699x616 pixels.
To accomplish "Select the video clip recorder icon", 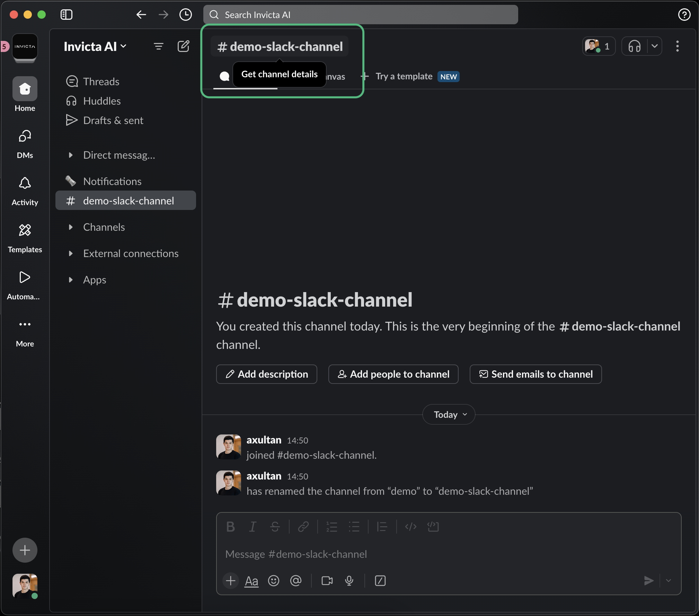I will [x=326, y=581].
